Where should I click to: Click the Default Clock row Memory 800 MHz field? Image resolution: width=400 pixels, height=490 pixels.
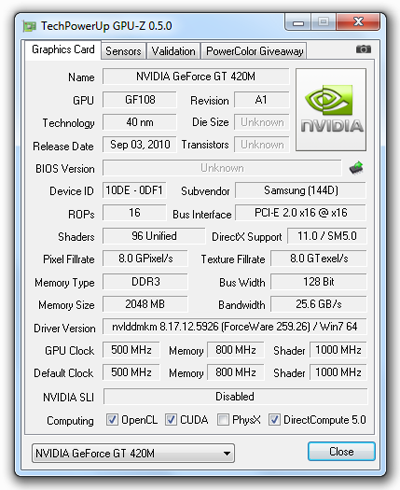(x=236, y=372)
